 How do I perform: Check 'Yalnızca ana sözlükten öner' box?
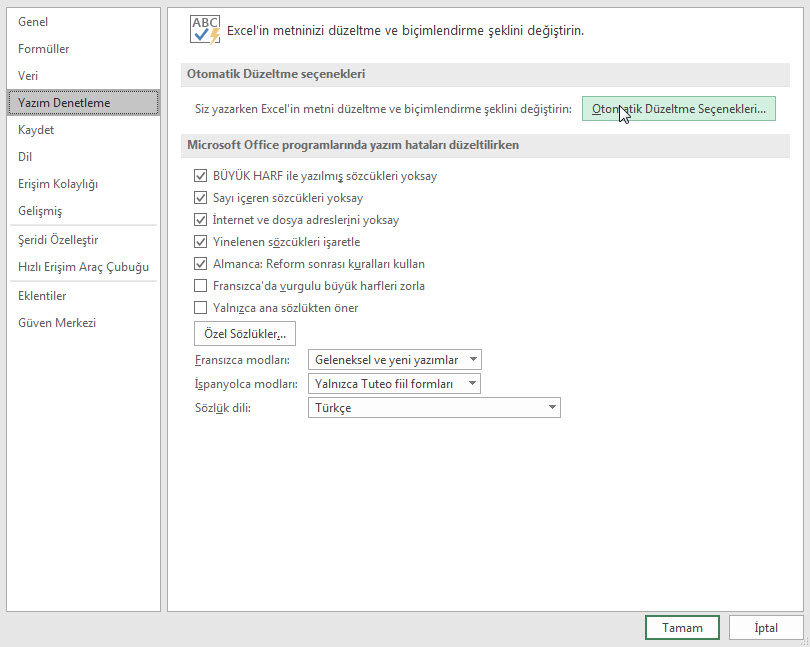pyautogui.click(x=200, y=308)
